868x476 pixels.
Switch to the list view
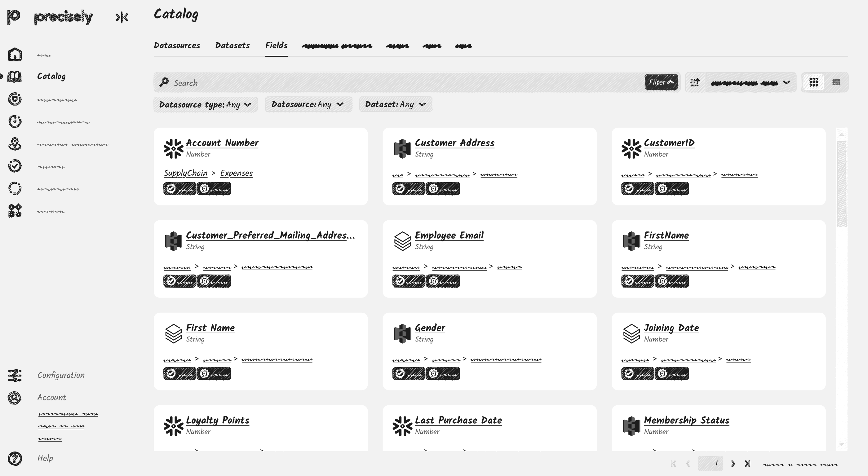point(836,82)
